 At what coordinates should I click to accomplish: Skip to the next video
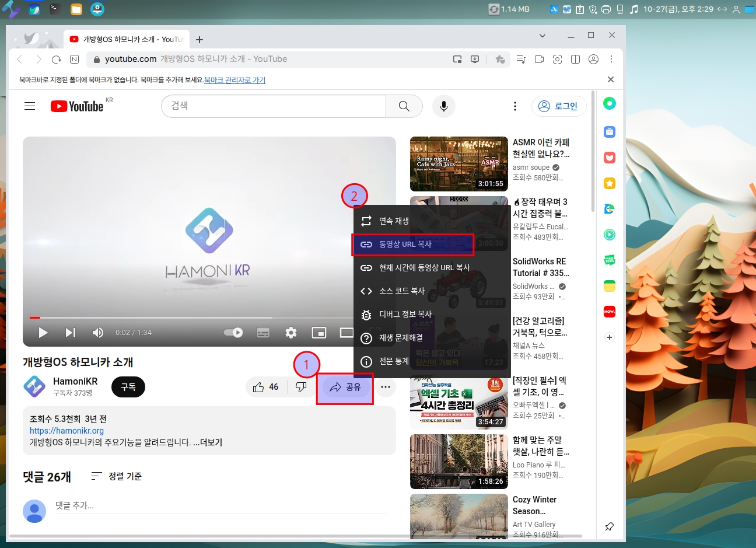click(71, 333)
